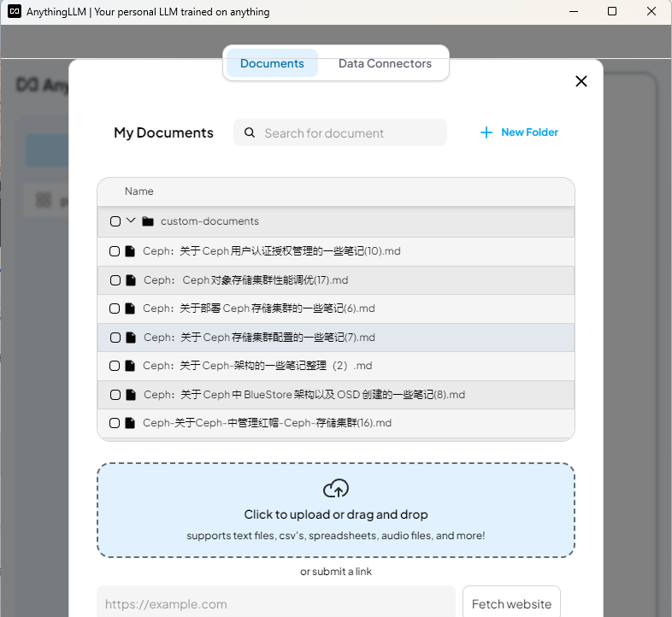Click the custom-documents folder icon
This screenshot has height=617, width=672.
(148, 221)
